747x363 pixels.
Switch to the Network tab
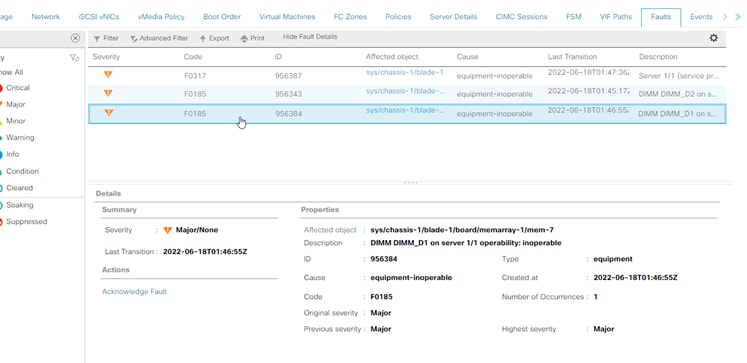pyautogui.click(x=46, y=17)
